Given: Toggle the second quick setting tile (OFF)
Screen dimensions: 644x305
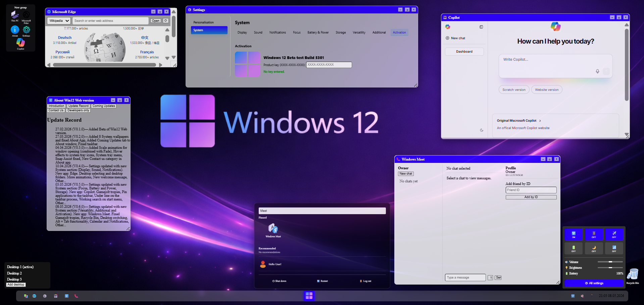Looking at the screenshot, I should click(x=594, y=234).
